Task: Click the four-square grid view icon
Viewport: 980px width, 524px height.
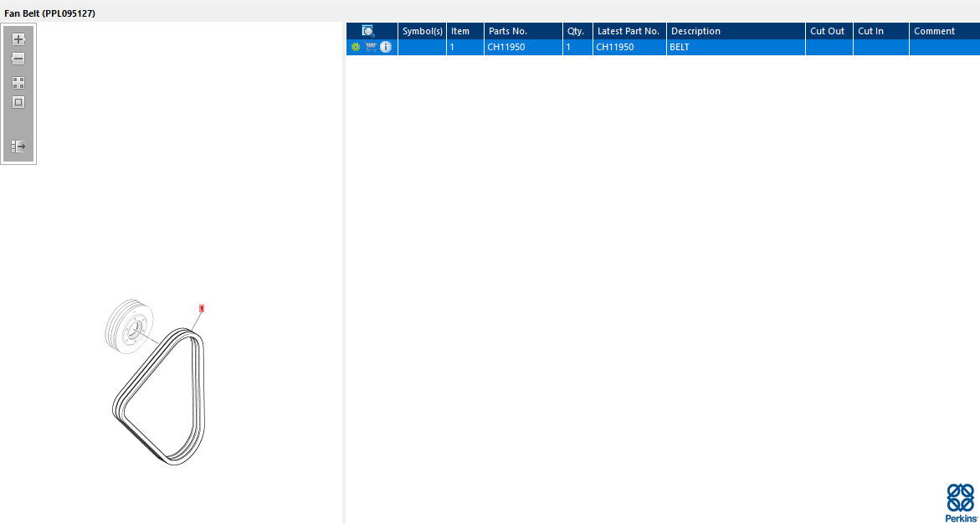Action: click(x=18, y=83)
